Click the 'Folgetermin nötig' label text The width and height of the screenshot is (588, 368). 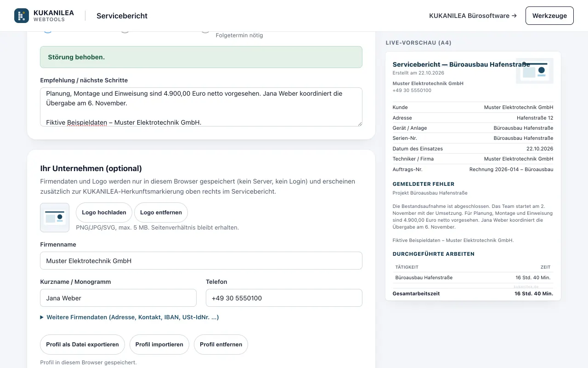point(239,35)
